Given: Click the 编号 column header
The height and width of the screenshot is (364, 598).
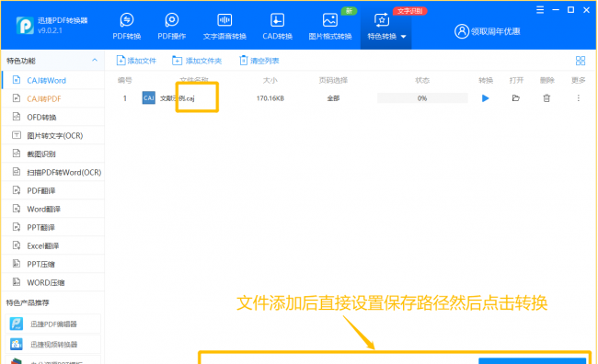Looking at the screenshot, I should [x=125, y=80].
